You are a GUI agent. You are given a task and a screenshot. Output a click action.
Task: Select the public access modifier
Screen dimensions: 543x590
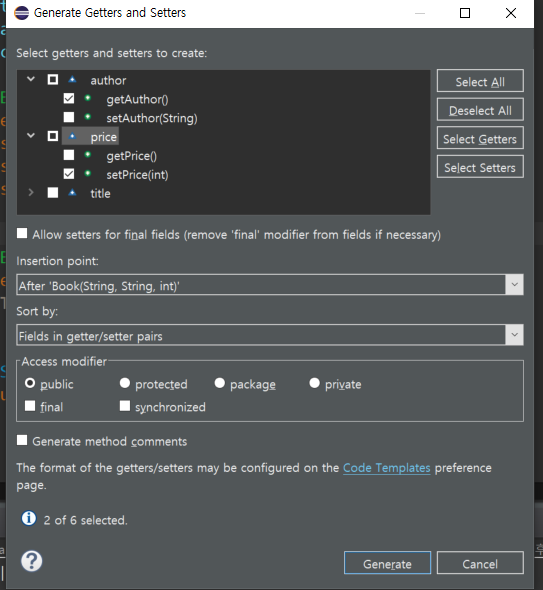[x=30, y=383]
